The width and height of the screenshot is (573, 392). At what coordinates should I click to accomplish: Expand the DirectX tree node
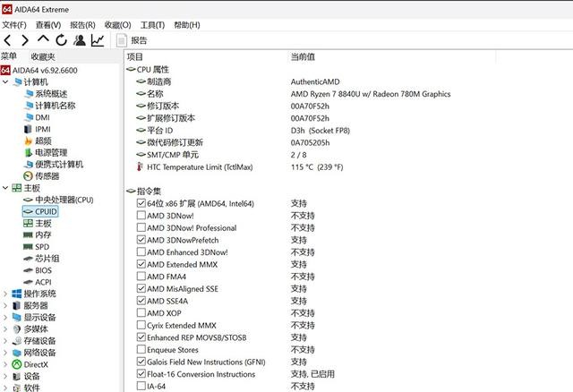point(5,364)
